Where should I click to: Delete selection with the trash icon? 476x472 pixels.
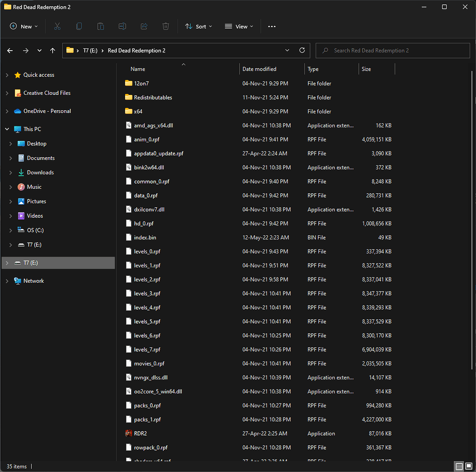pos(165,27)
